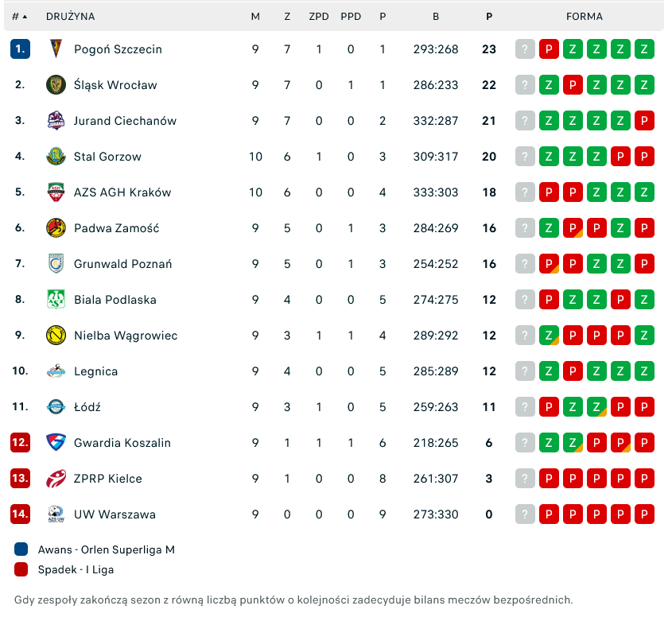Click the Nielba Wągrowiec yellow logo
This screenshot has height=621, width=672.
click(56, 336)
